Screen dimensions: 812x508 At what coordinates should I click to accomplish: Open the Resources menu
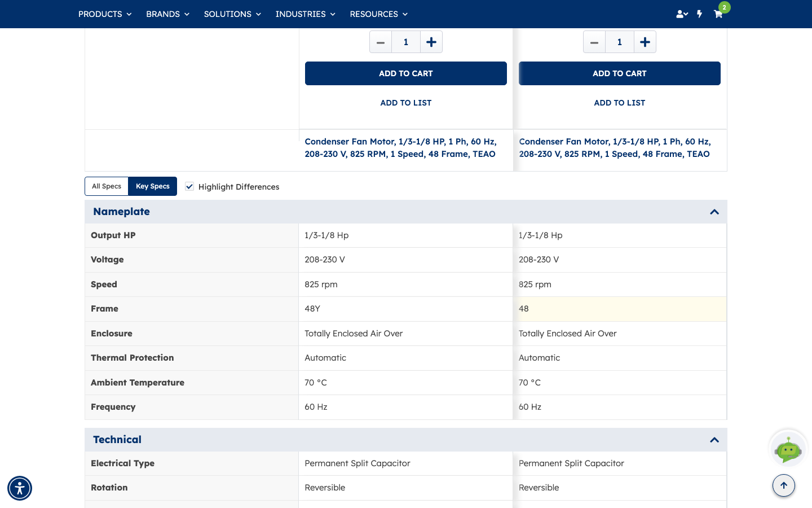[x=378, y=14]
